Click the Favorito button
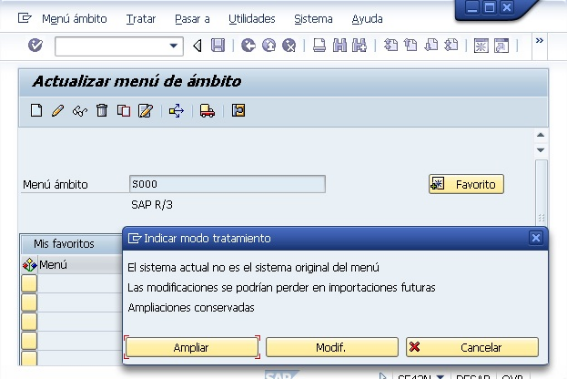The image size is (567, 379). pyautogui.click(x=466, y=184)
